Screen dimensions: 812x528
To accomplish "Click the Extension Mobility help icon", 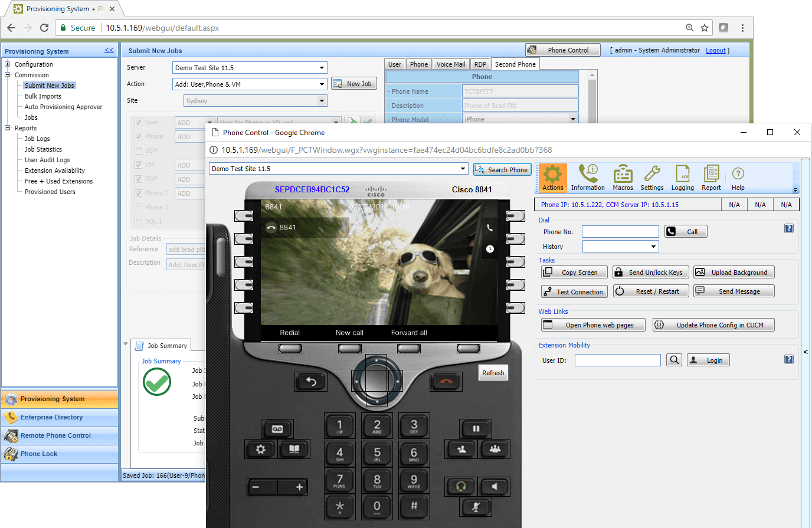I will (789, 359).
